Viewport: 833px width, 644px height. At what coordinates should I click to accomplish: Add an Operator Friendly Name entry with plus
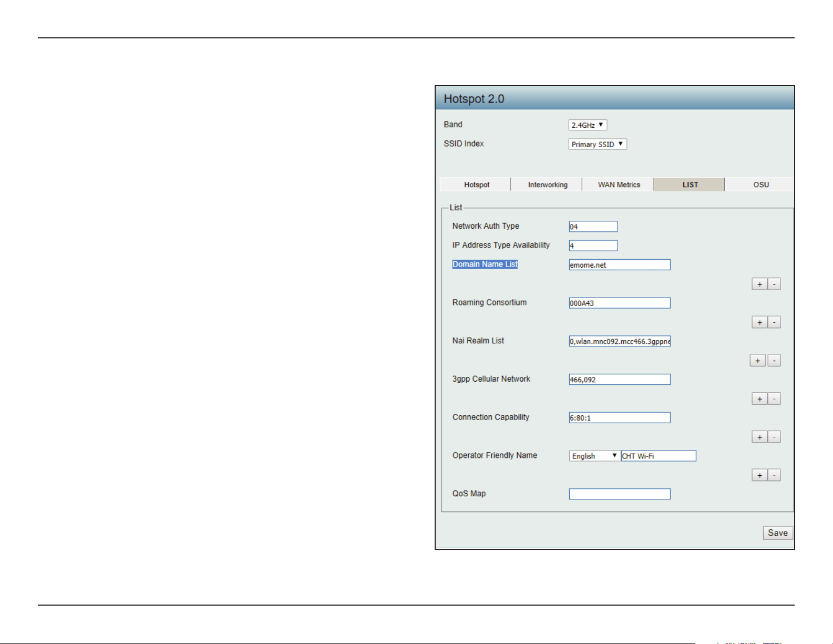click(x=759, y=475)
